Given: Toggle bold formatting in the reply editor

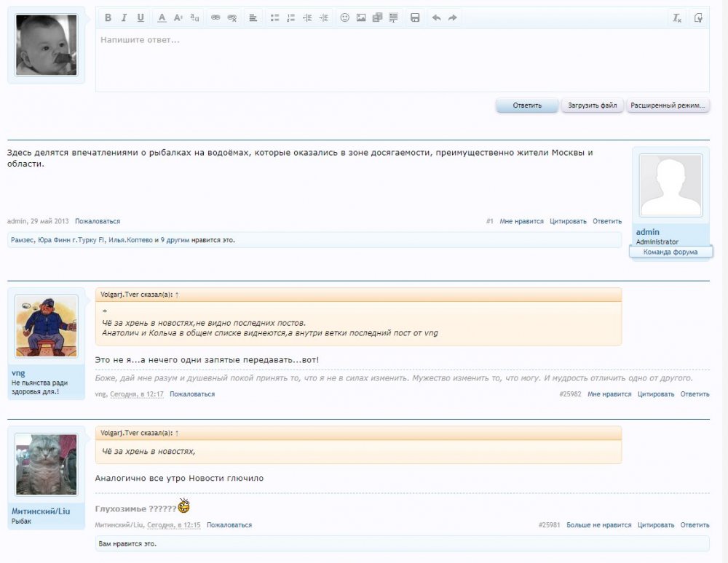Looking at the screenshot, I should pos(108,17).
